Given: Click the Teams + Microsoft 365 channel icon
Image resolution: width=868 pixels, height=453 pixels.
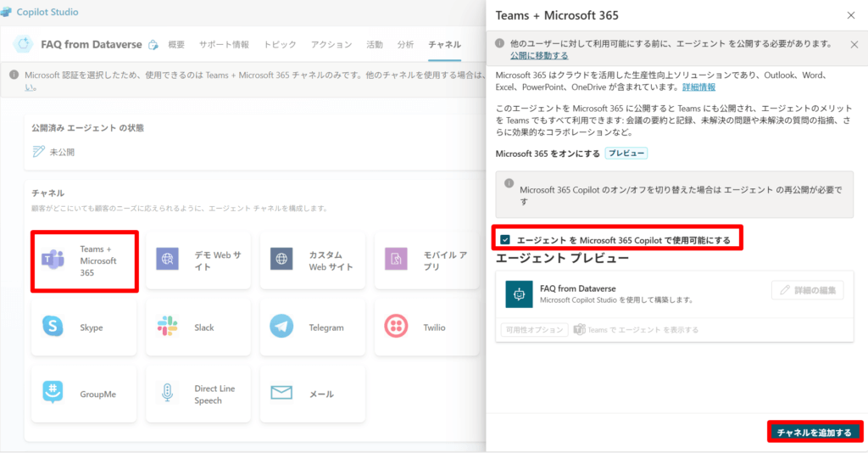Looking at the screenshot, I should click(x=53, y=260).
